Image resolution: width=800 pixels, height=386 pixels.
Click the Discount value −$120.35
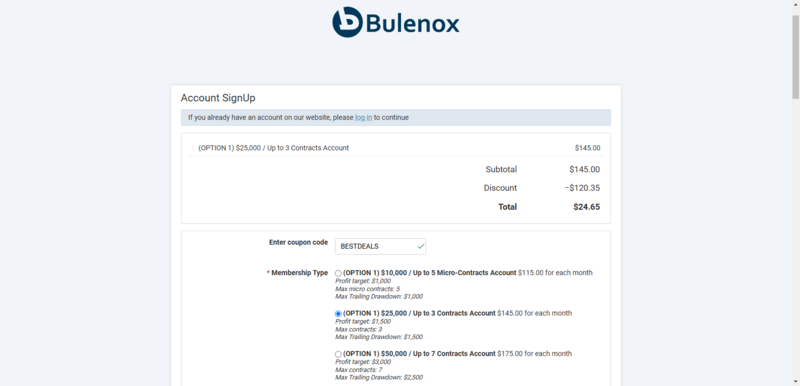582,188
